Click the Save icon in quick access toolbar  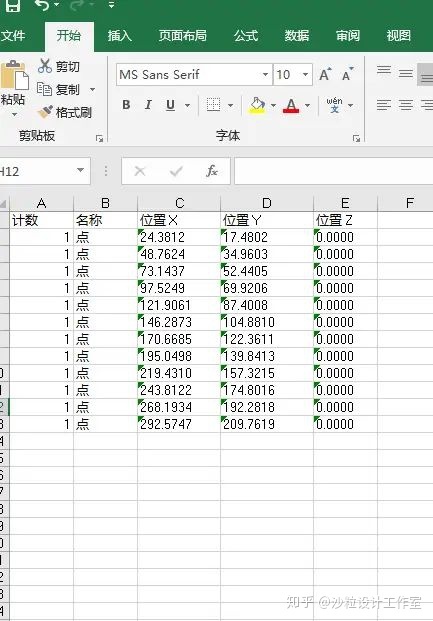click(13, 6)
